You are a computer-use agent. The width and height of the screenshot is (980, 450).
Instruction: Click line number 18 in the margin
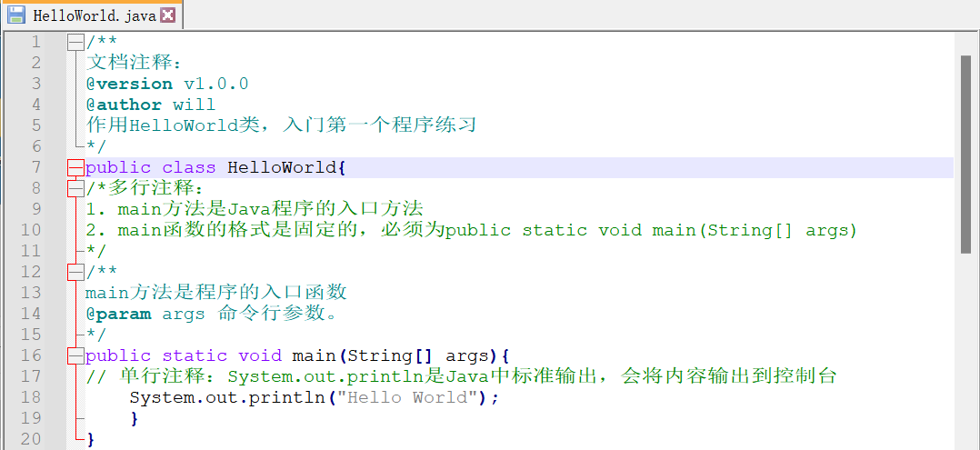click(x=30, y=397)
